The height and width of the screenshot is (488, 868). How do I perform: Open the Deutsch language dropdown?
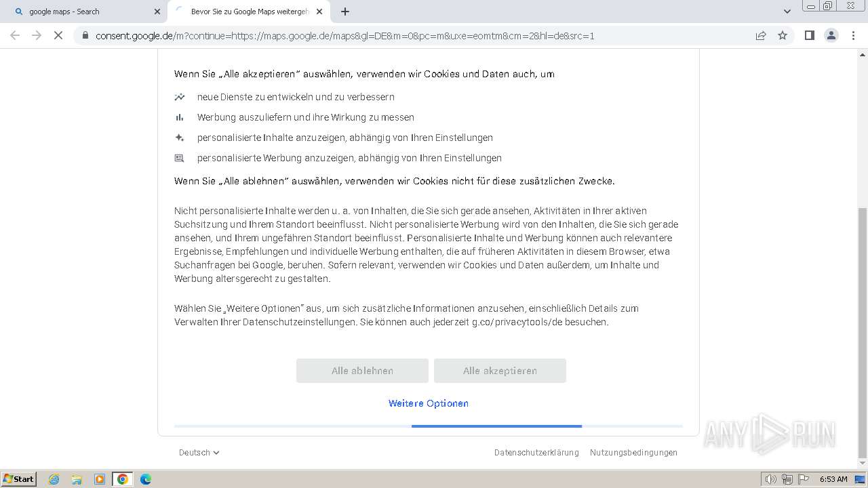(199, 453)
